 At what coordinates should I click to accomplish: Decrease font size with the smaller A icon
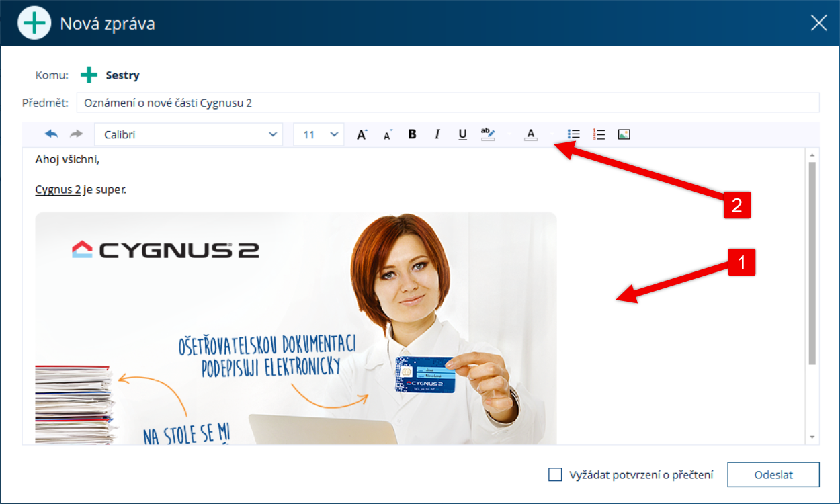pyautogui.click(x=387, y=135)
